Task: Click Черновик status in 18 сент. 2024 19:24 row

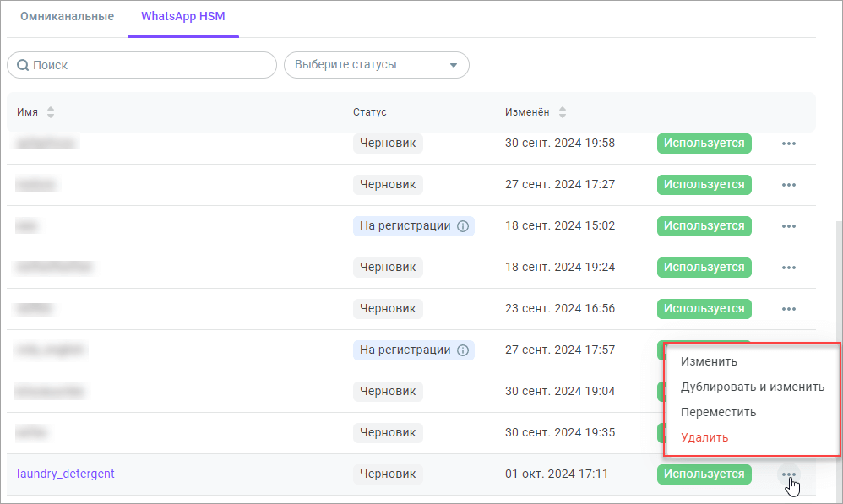Action: [x=388, y=268]
